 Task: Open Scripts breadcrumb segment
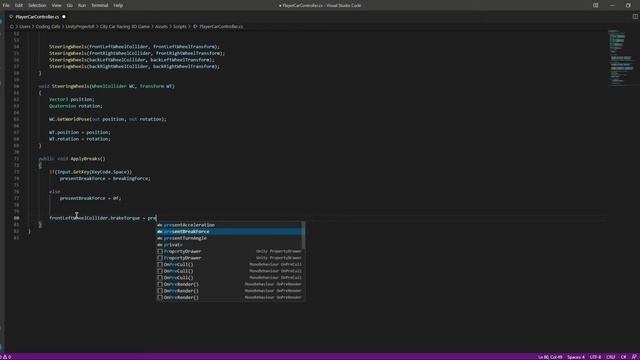[180, 27]
